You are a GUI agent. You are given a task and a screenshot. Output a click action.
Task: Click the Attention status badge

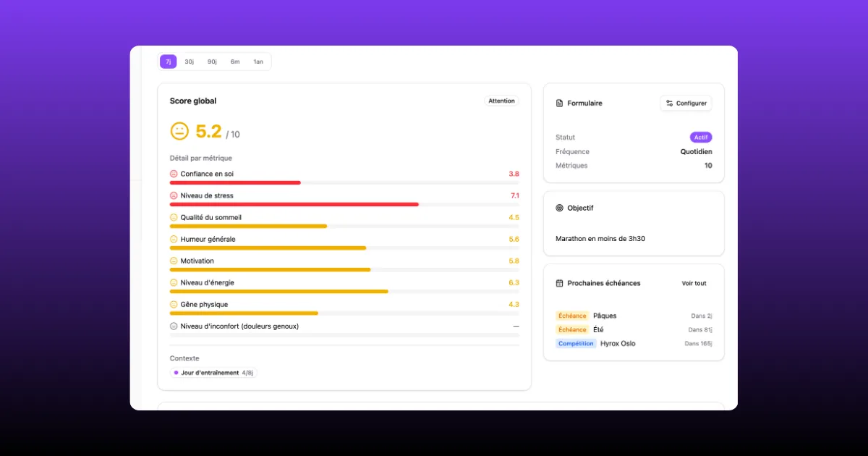501,101
